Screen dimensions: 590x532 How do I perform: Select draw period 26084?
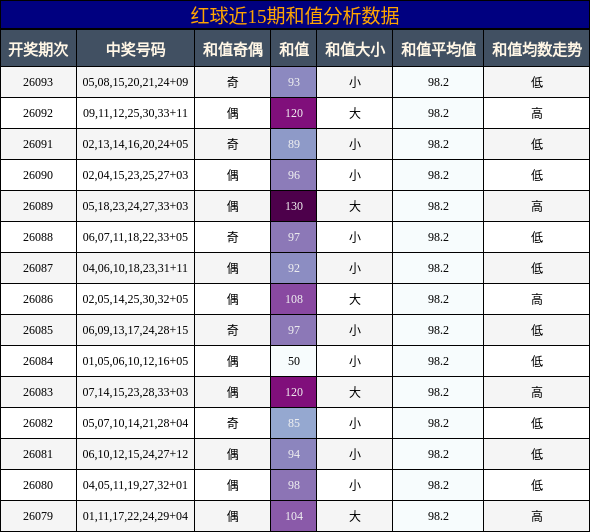pos(38,361)
